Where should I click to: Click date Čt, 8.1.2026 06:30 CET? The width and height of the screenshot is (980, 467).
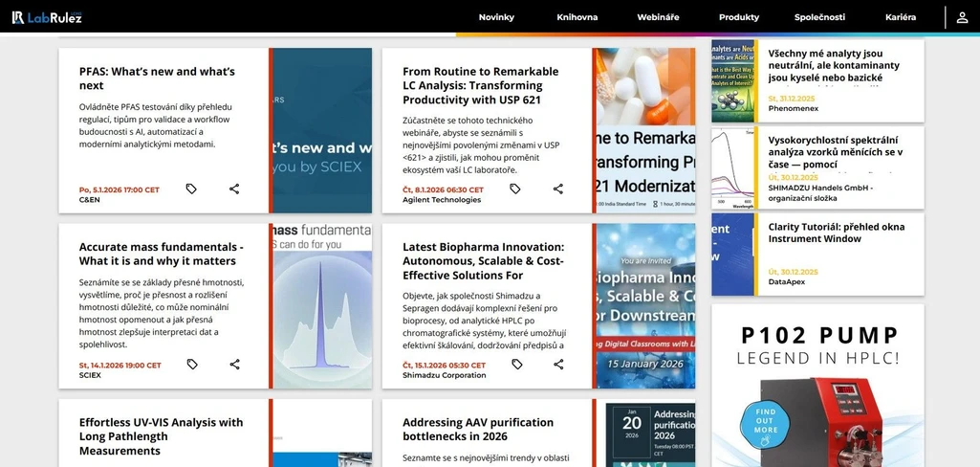coord(443,190)
